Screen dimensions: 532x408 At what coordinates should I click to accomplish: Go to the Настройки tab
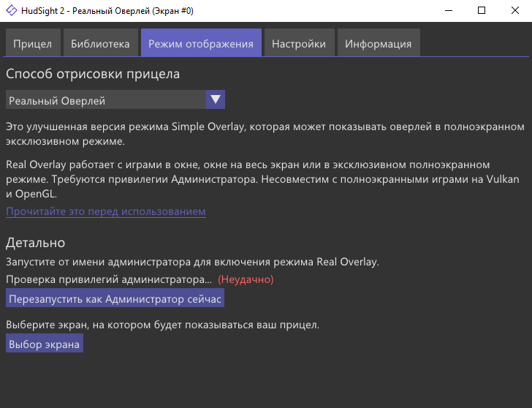[x=300, y=42]
